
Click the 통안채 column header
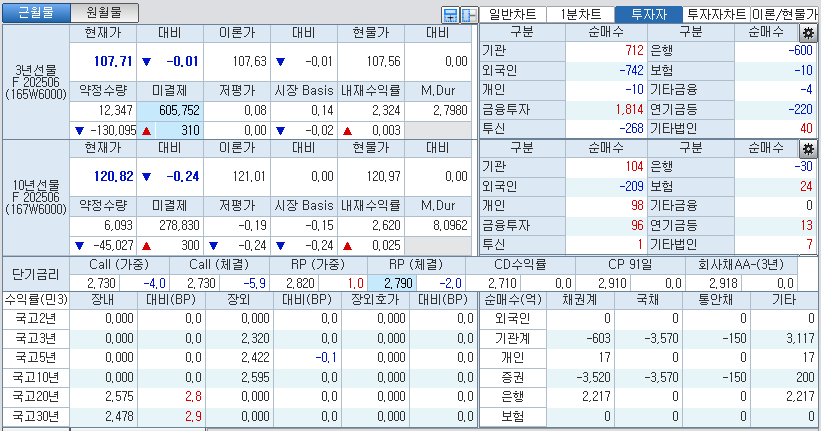click(x=716, y=300)
